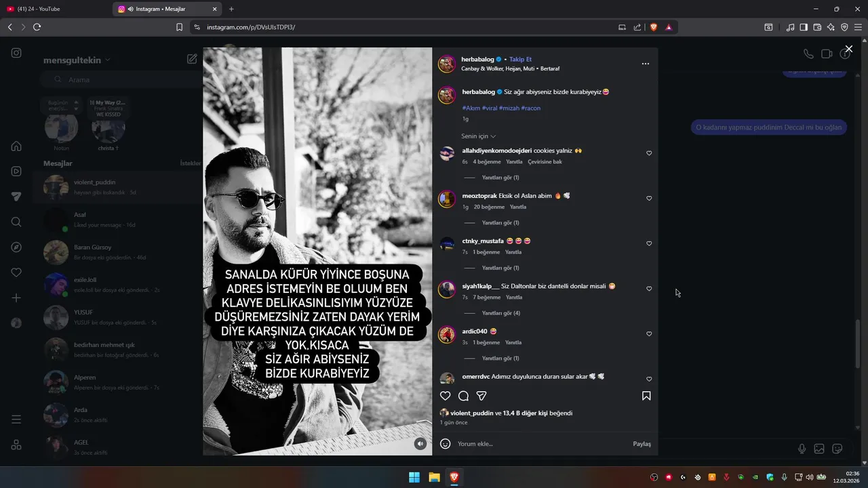This screenshot has height=488, width=868.
Task: Bookmark this page in the address bar
Action: [179, 27]
